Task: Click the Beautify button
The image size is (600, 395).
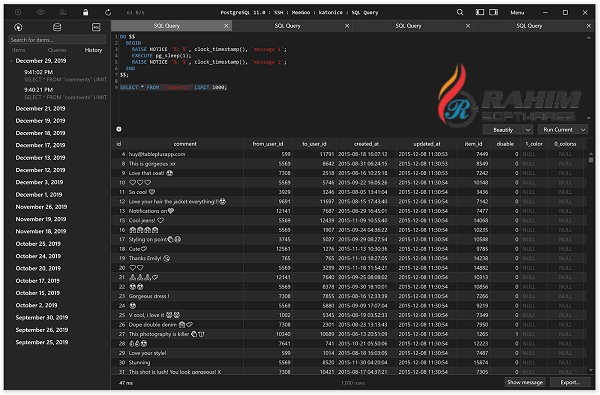Action: tap(503, 130)
